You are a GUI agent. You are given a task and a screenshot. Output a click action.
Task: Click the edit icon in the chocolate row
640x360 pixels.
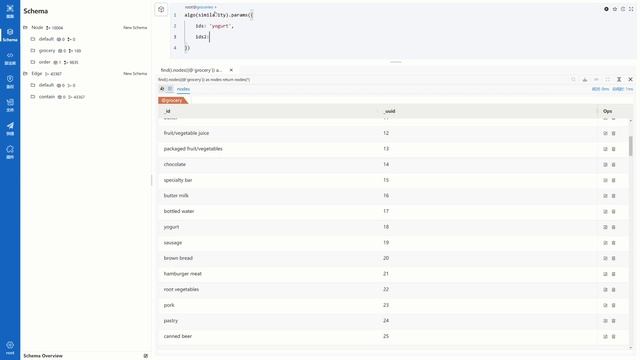click(x=605, y=165)
